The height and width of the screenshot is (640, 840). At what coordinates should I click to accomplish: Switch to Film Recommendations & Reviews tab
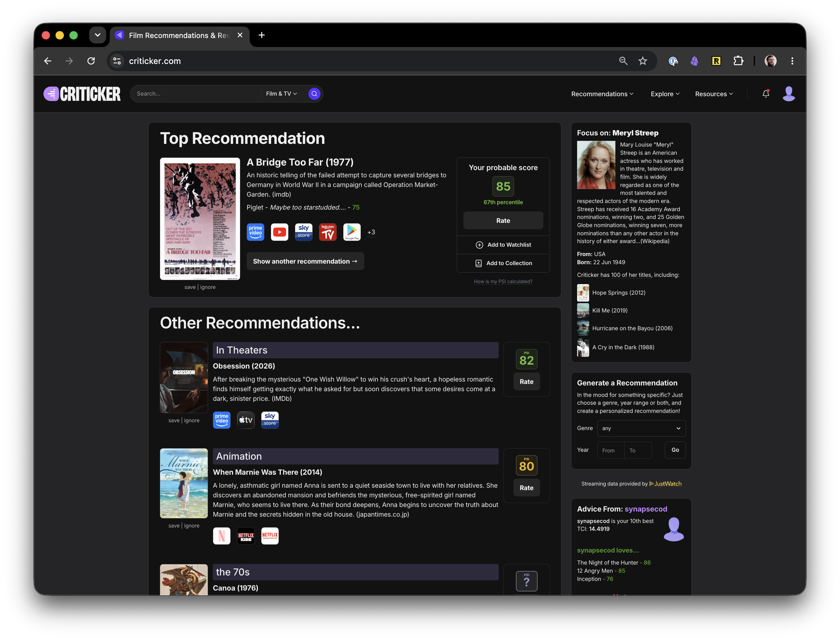[179, 35]
